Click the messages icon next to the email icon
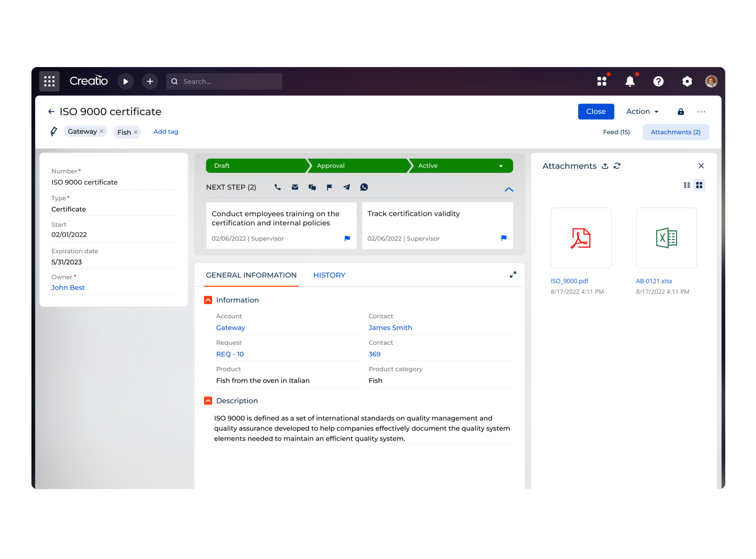The width and height of the screenshot is (756, 559). pyautogui.click(x=312, y=187)
